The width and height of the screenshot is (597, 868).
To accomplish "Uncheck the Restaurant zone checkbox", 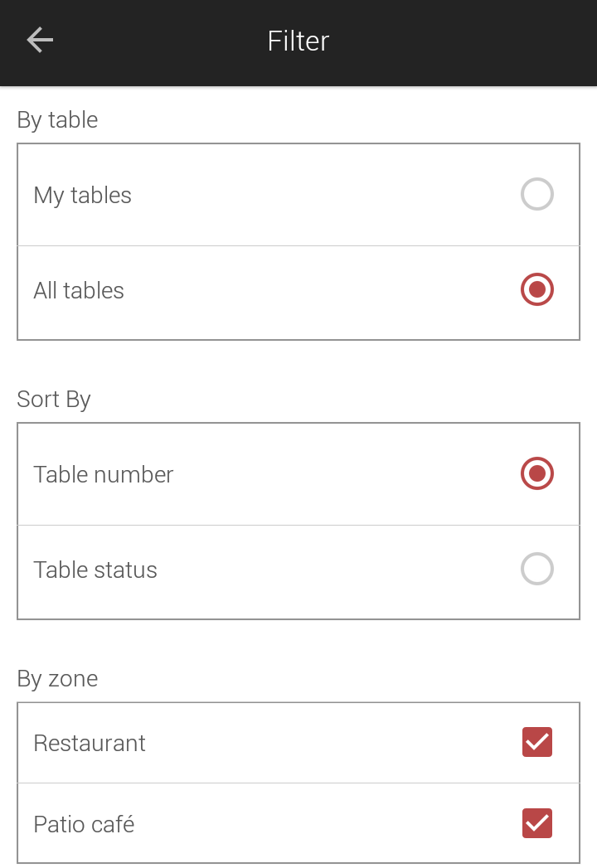I will point(537,742).
